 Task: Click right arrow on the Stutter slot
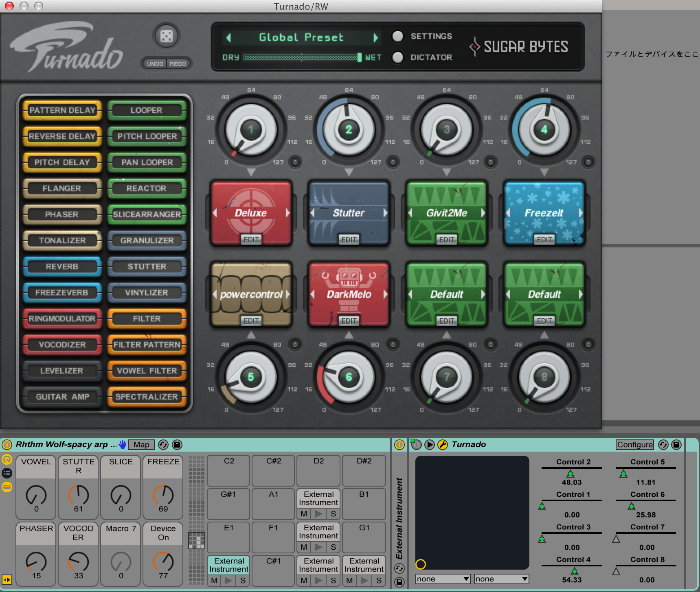(x=385, y=213)
